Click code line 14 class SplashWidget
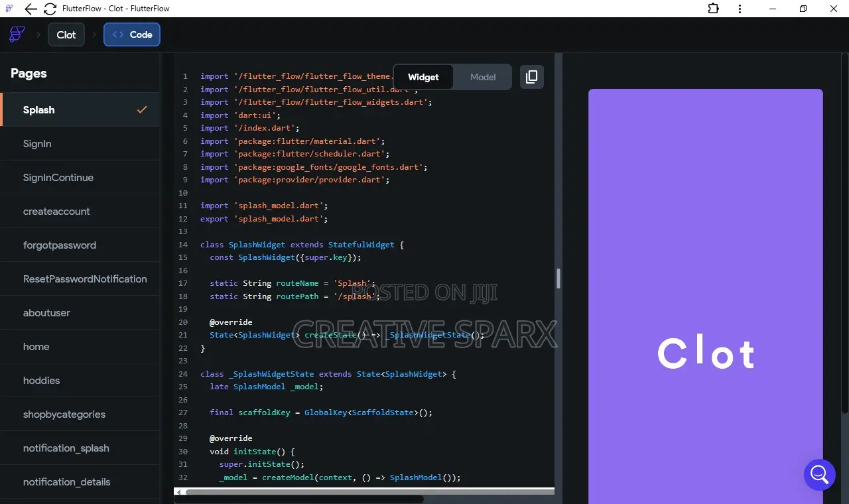 (302, 245)
